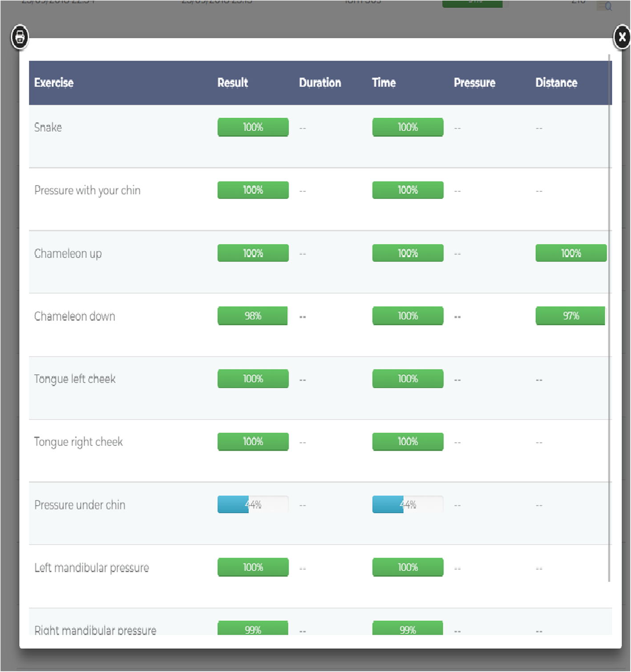This screenshot has height=672, width=631.
Task: Click Left mandibular pressure Result bar
Action: pyautogui.click(x=253, y=567)
